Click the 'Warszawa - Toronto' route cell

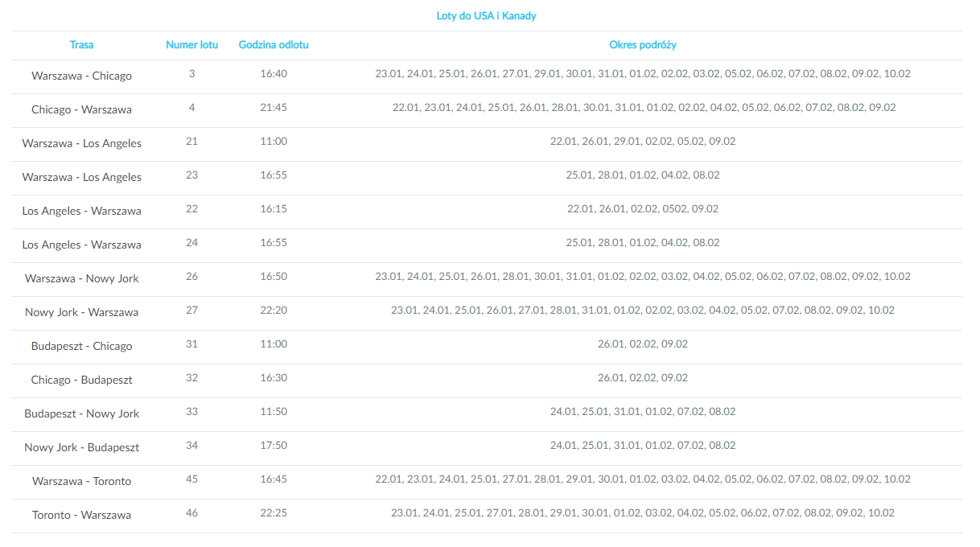pos(81,481)
